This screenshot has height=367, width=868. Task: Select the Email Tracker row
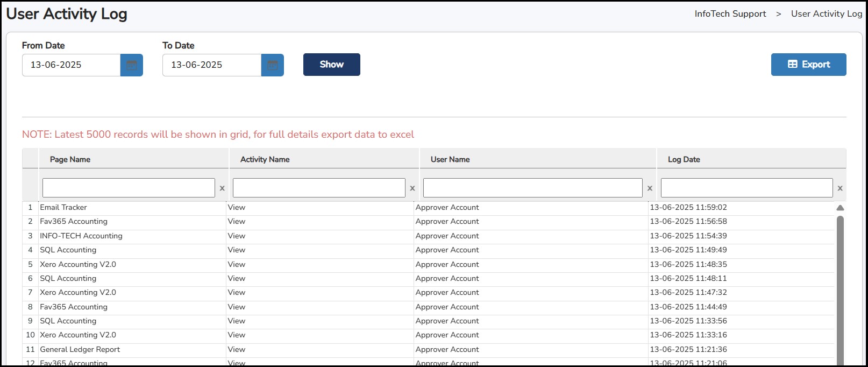63,208
